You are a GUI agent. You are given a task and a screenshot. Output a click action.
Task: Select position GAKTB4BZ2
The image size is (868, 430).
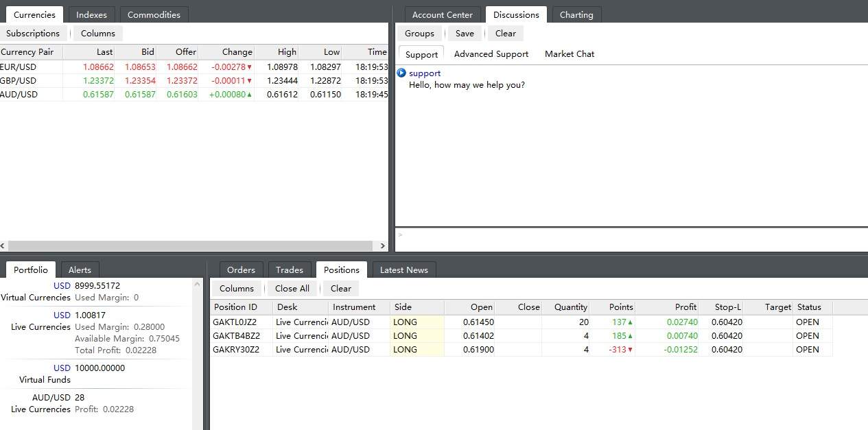click(521, 336)
